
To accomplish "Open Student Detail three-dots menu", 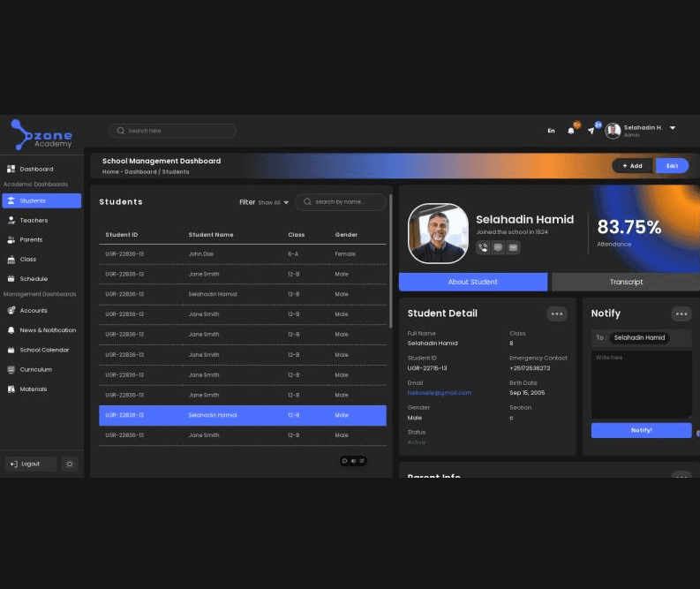I will pyautogui.click(x=557, y=313).
